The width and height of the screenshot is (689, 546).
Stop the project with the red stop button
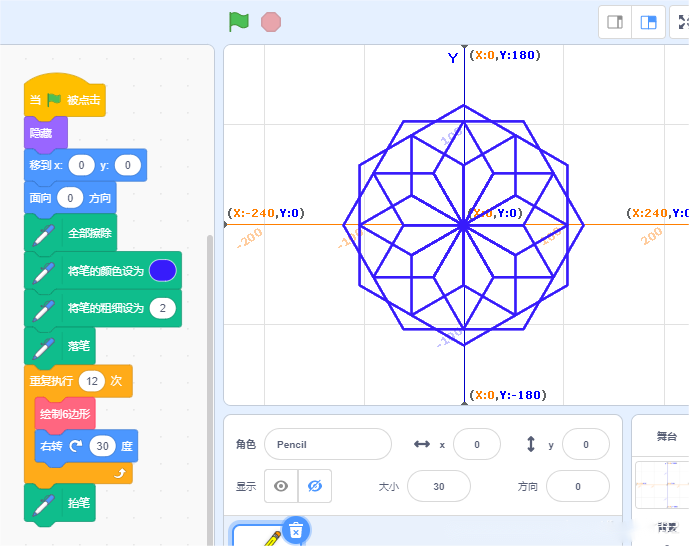pyautogui.click(x=271, y=22)
